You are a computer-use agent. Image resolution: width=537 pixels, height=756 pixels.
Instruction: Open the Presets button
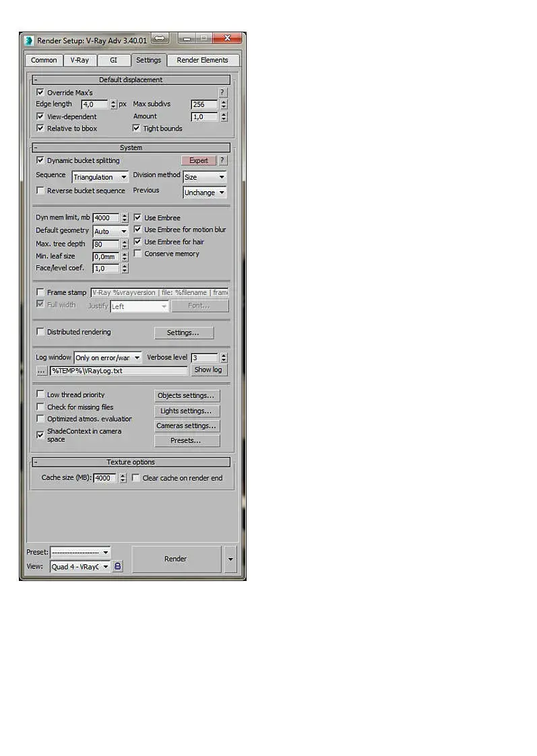[187, 441]
